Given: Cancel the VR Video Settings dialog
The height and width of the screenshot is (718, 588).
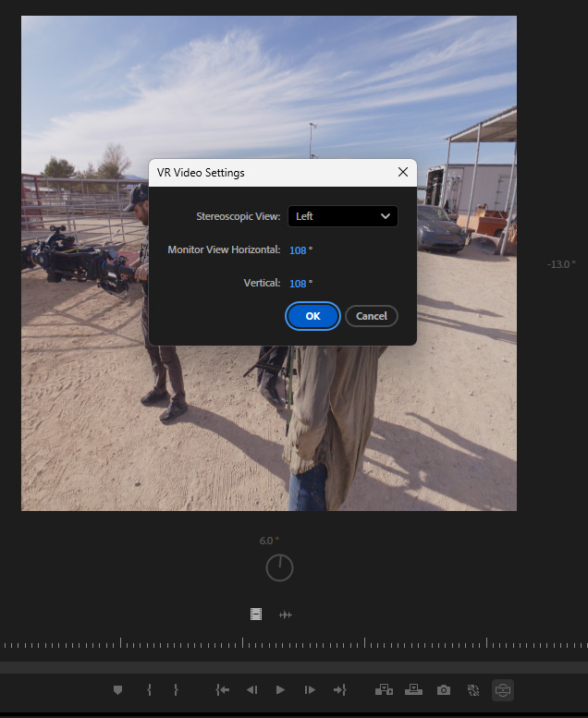Looking at the screenshot, I should click(x=372, y=316).
